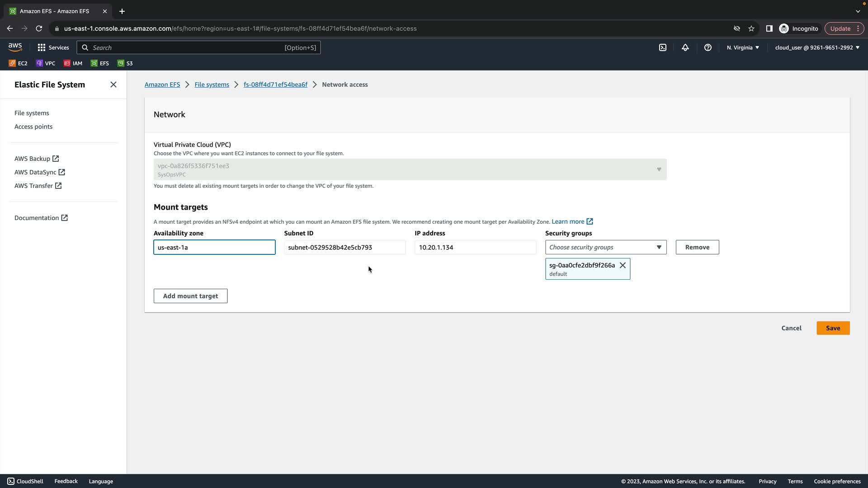Click the fs-08ff4d71ef54bea6f breadcrumb link
Screen dimensions: 868x488
point(275,84)
